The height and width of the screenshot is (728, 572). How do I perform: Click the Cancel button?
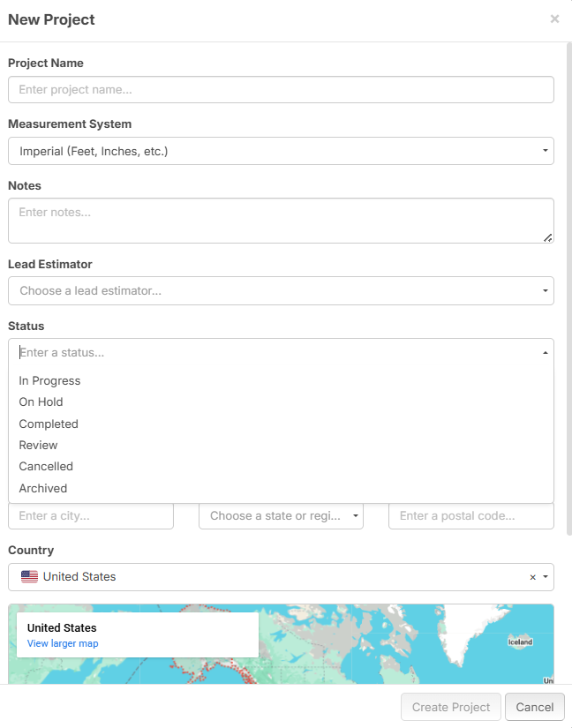pos(534,708)
